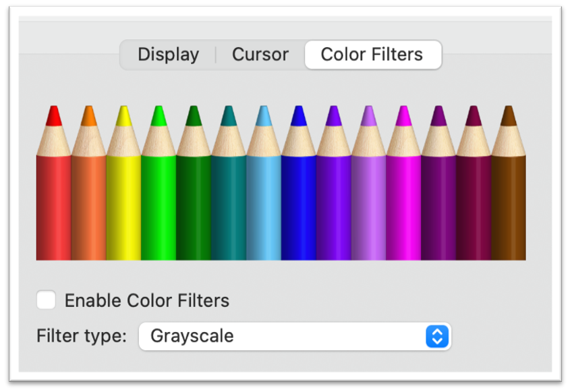Select the lavender pencil

tap(370, 202)
